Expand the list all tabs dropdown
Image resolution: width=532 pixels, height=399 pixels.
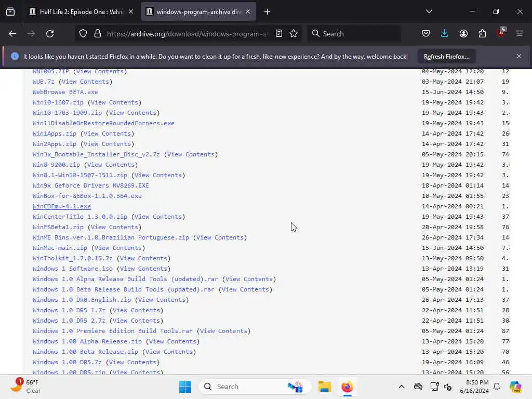[x=429, y=11]
